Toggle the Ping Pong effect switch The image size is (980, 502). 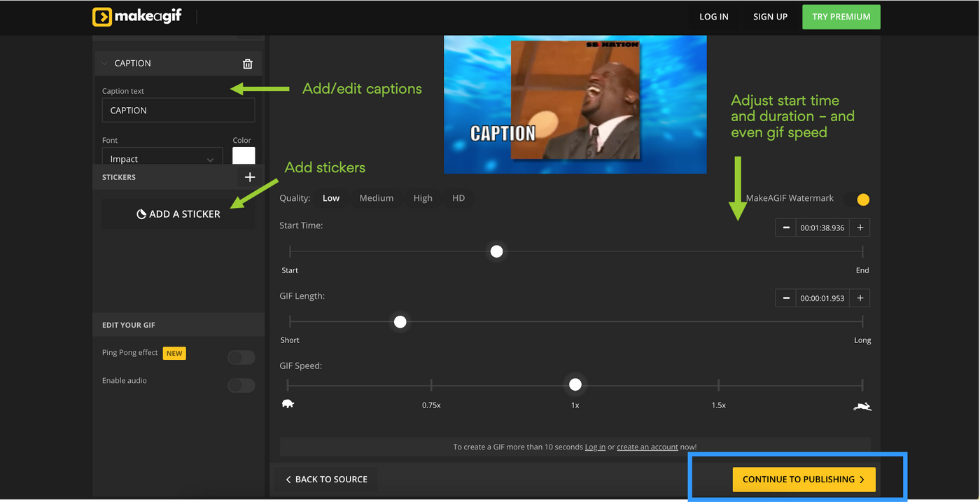(241, 358)
